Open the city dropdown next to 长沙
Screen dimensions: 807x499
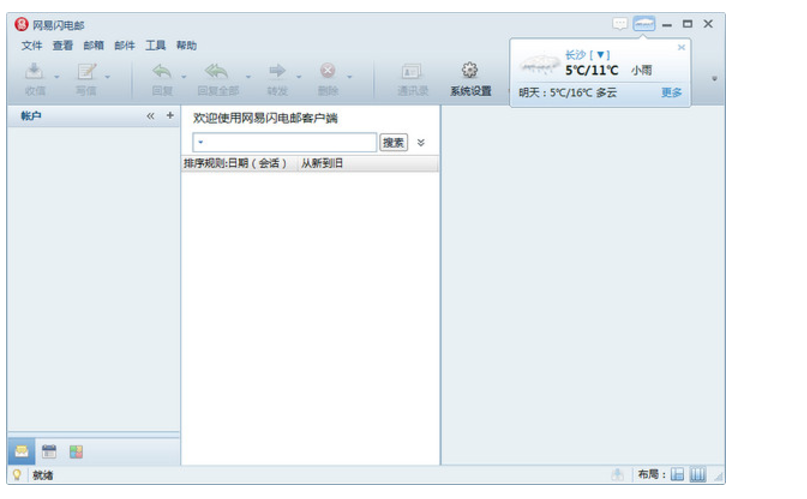600,55
